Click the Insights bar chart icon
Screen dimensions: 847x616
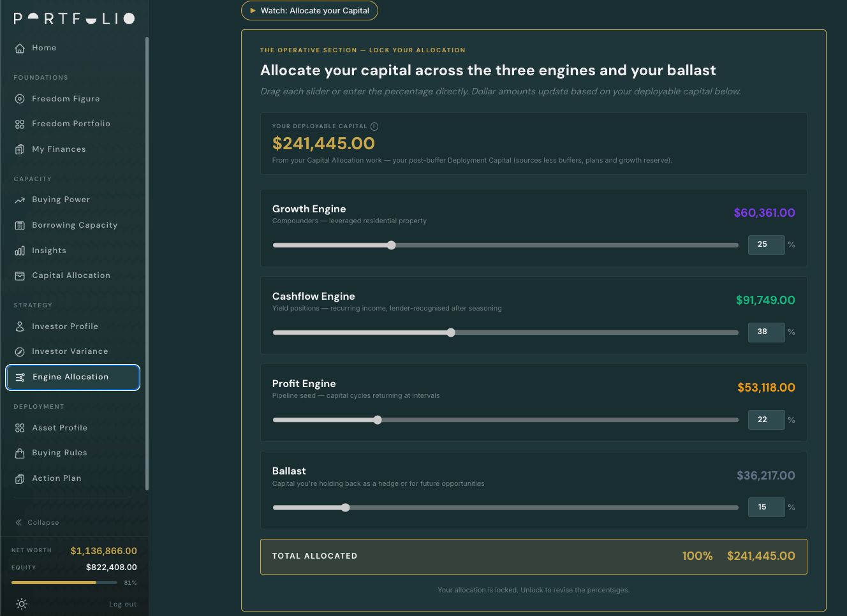tap(20, 251)
